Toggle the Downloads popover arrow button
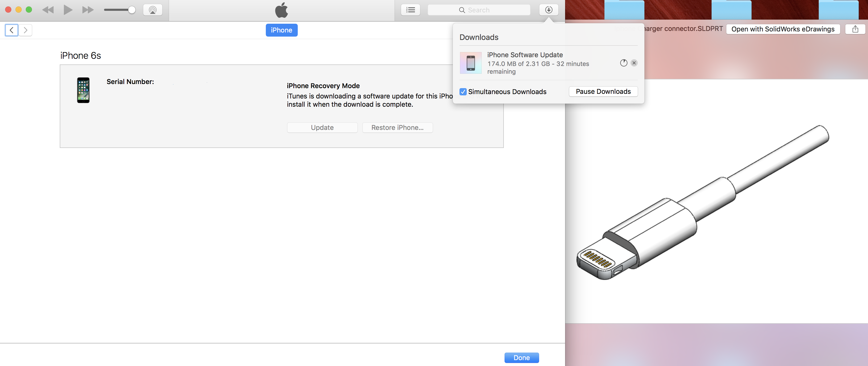Viewport: 868px width, 366px height. tap(549, 10)
